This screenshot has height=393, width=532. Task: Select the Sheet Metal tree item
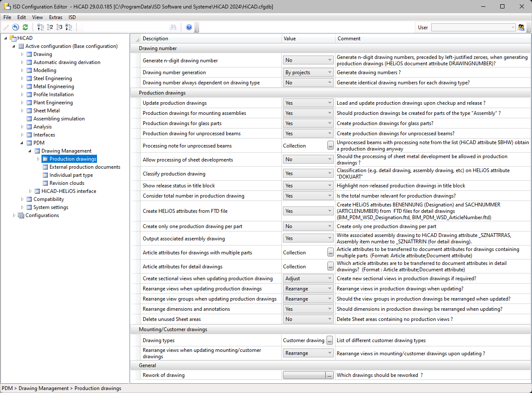[47, 111]
